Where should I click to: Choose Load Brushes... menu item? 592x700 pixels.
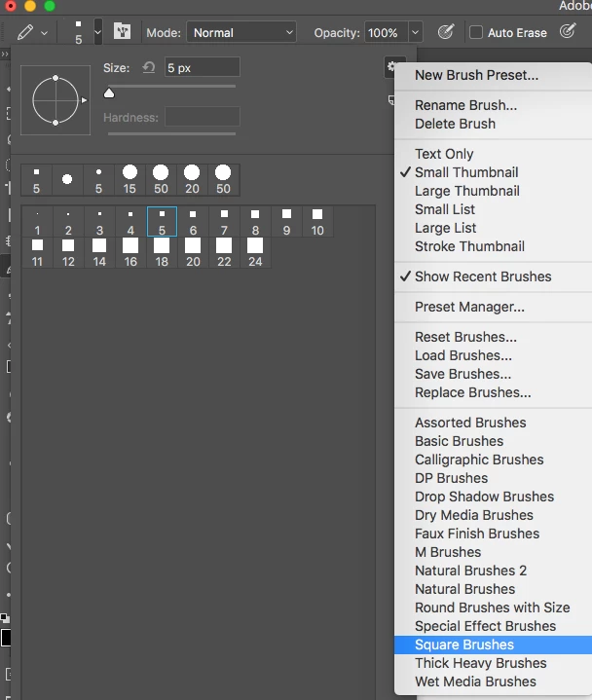click(x=493, y=355)
